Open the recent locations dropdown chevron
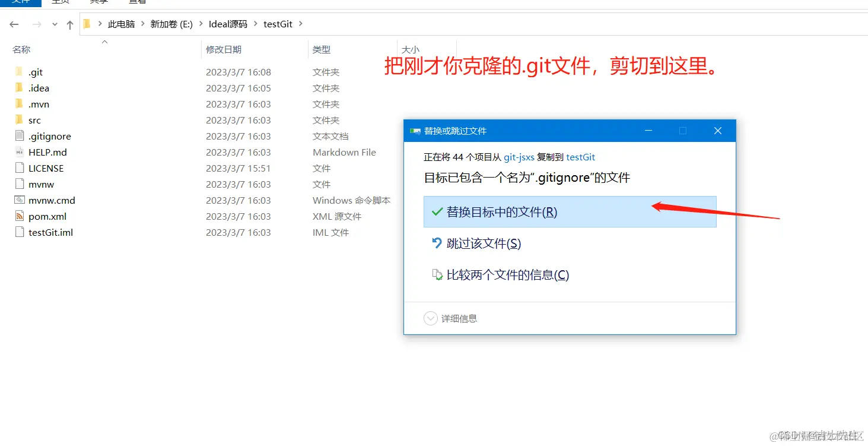The height and width of the screenshot is (446, 868). coord(55,24)
